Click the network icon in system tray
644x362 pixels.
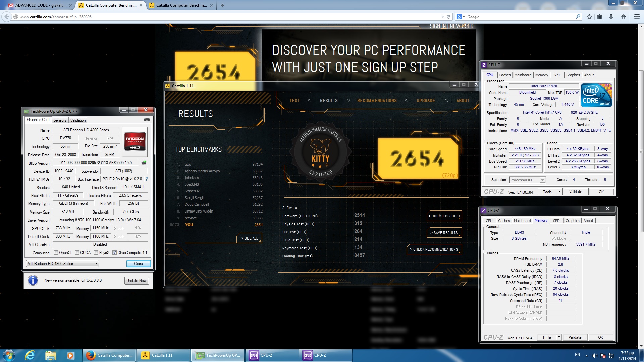611,356
